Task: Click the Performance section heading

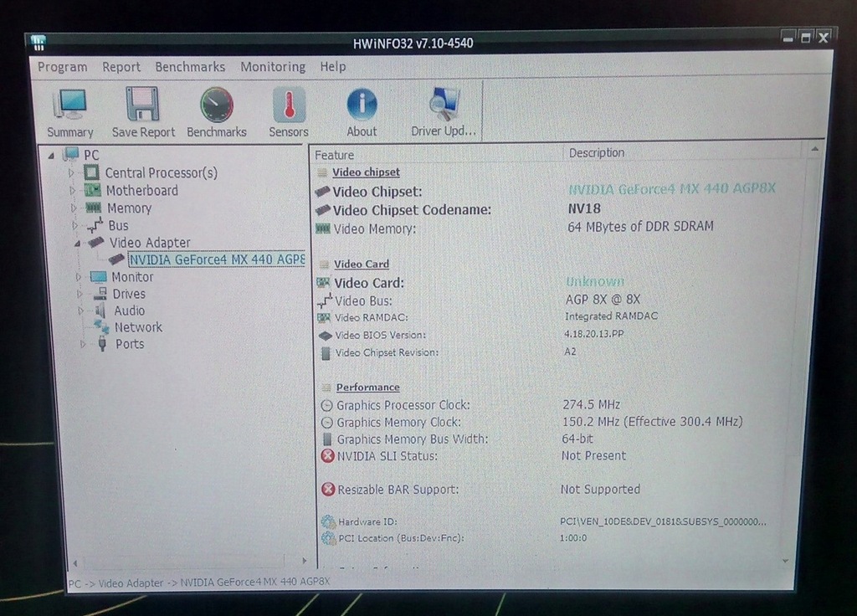Action: click(368, 387)
